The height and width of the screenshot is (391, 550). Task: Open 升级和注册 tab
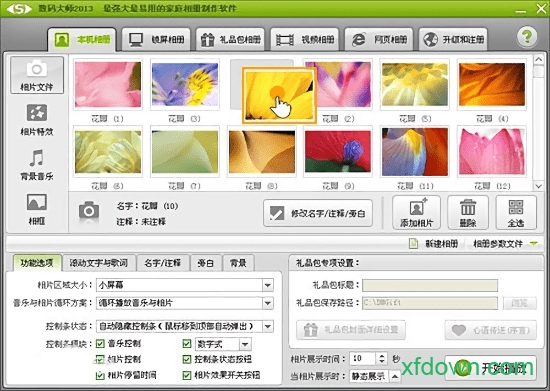(453, 40)
